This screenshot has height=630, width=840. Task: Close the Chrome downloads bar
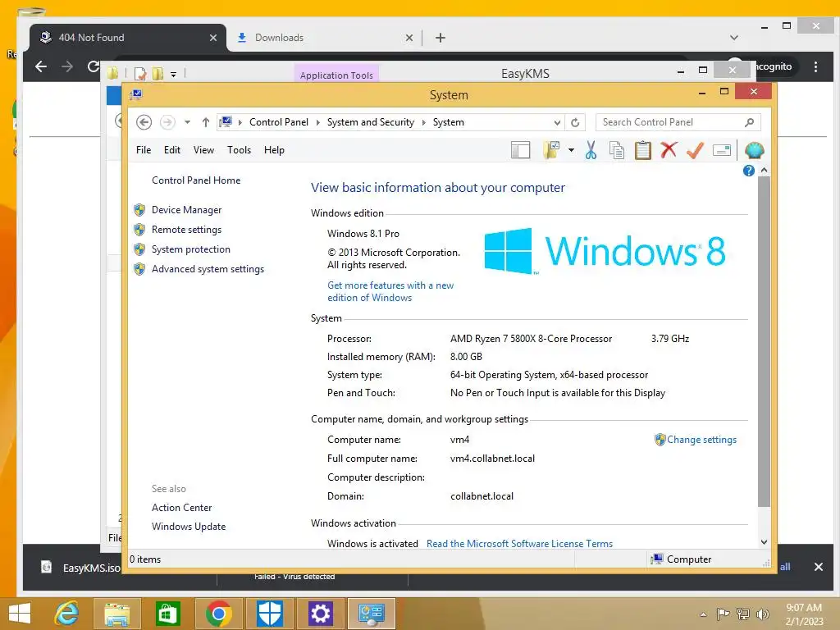[x=818, y=567]
